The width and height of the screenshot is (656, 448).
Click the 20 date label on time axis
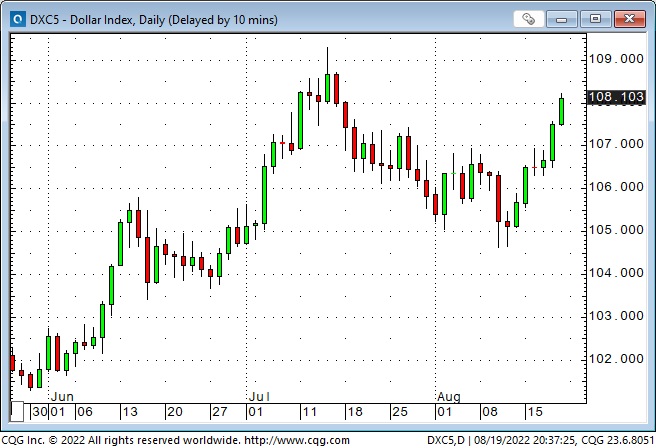[175, 412]
